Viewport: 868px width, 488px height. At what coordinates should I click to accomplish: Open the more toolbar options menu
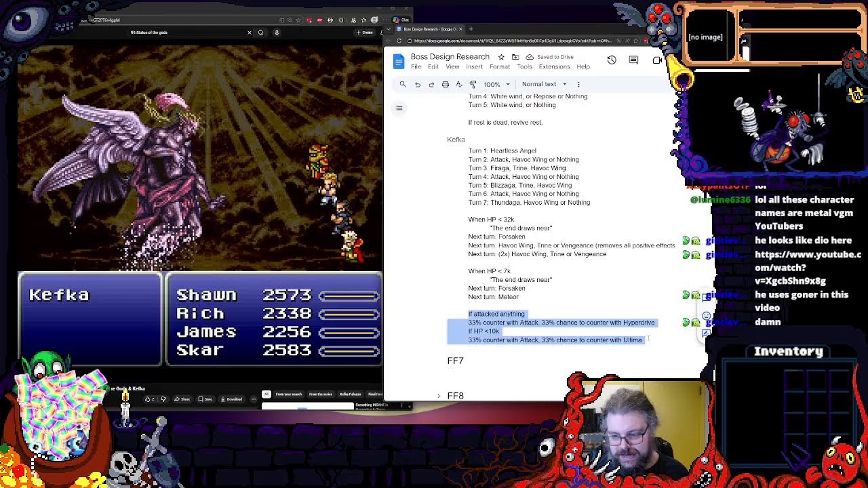(x=578, y=84)
